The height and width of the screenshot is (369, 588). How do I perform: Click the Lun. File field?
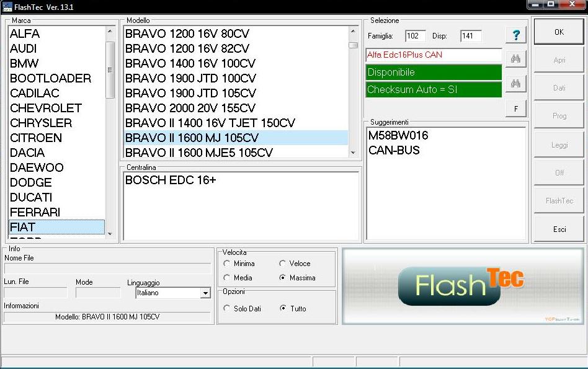click(35, 293)
